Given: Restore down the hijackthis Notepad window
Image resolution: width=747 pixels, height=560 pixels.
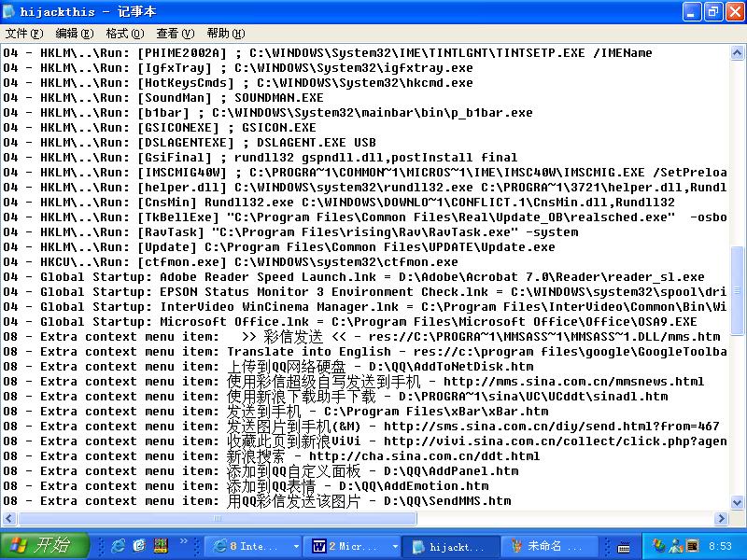Looking at the screenshot, I should pyautogui.click(x=713, y=11).
